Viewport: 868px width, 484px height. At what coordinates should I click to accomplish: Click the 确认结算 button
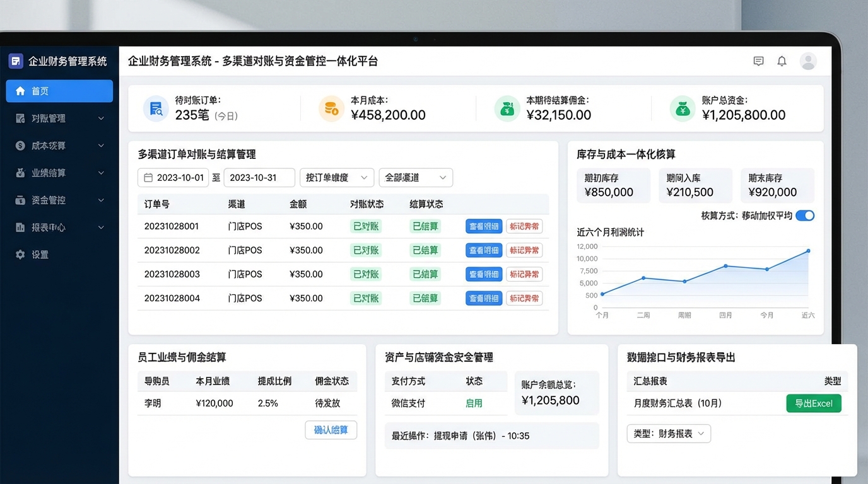(x=331, y=430)
